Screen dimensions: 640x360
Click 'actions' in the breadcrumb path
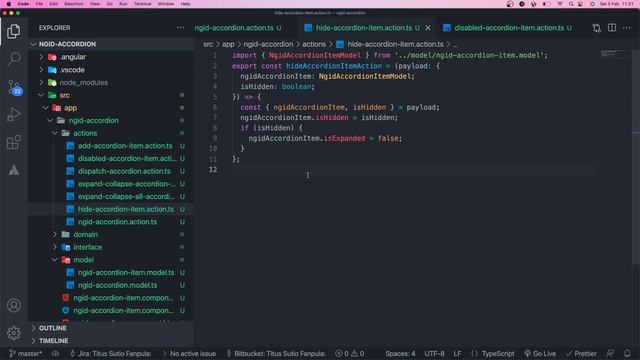point(314,44)
